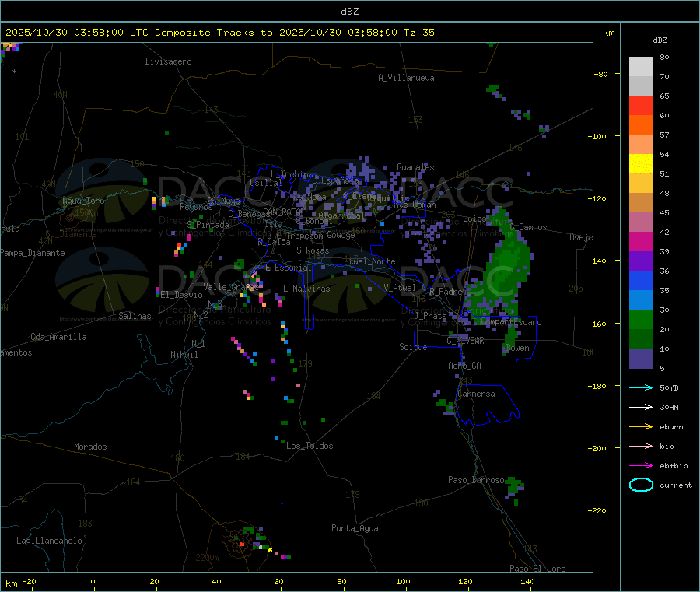Select the magenta eb+bip arrow icon
This screenshot has height=592, width=700.
pos(640,465)
